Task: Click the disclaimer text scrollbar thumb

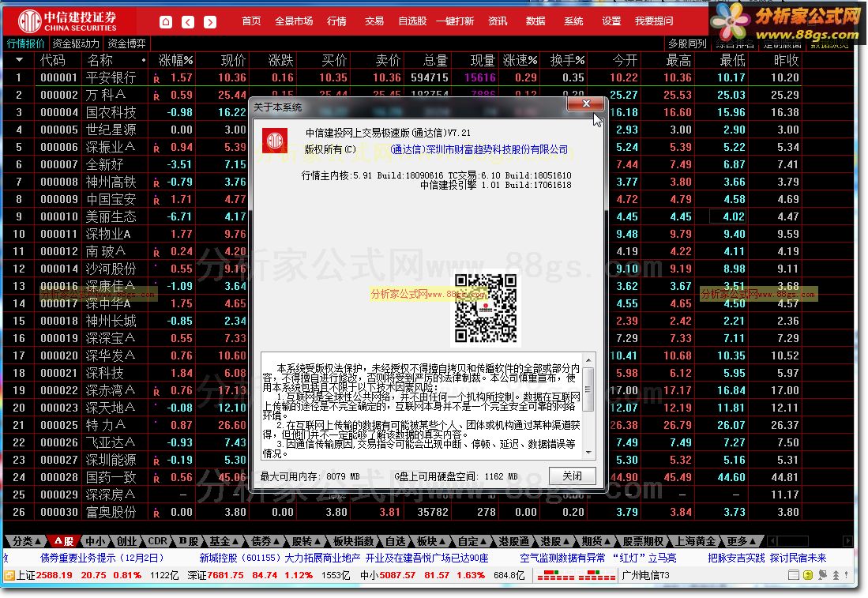Action: [588, 389]
